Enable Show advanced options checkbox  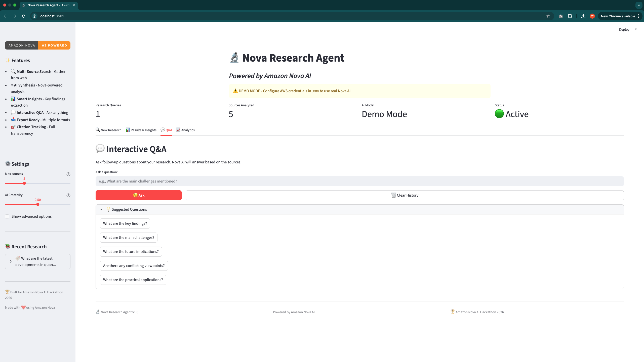point(7,216)
